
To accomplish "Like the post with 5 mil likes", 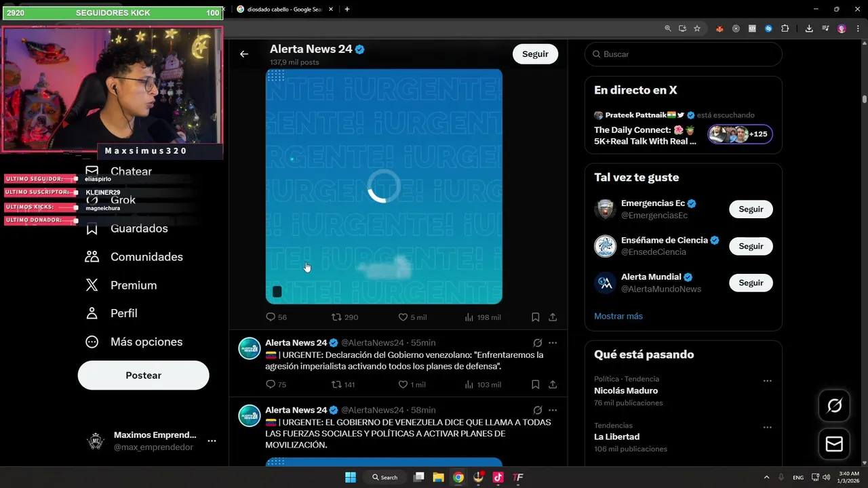I will click(412, 317).
